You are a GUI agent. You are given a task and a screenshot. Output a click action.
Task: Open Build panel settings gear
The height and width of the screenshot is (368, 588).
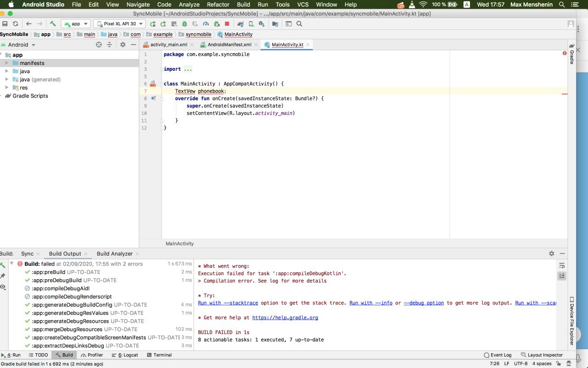tap(552, 253)
